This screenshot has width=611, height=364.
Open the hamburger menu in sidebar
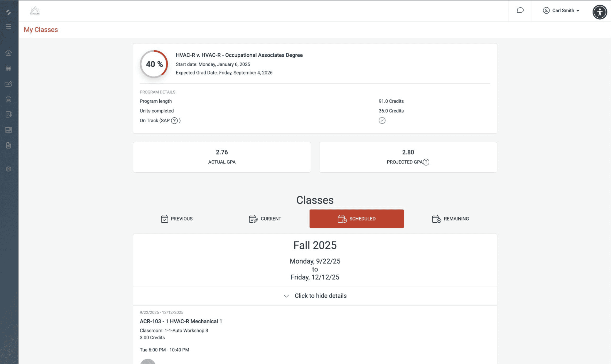click(x=9, y=26)
